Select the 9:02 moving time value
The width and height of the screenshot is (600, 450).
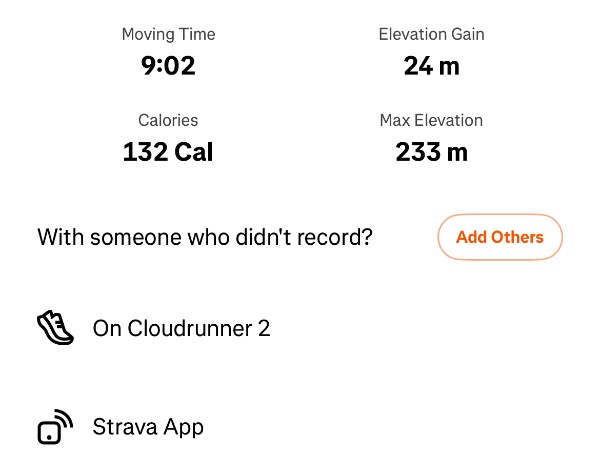coord(168,66)
